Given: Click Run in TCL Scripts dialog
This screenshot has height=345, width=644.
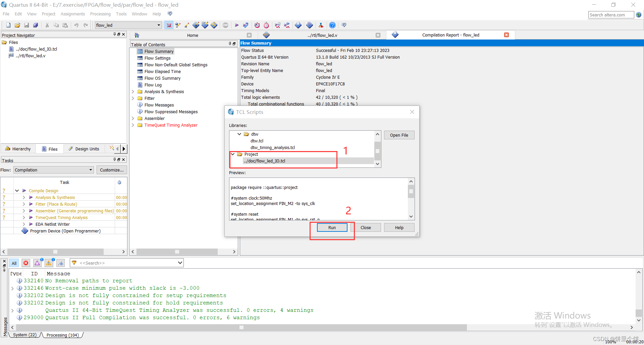Looking at the screenshot, I should click(x=332, y=227).
